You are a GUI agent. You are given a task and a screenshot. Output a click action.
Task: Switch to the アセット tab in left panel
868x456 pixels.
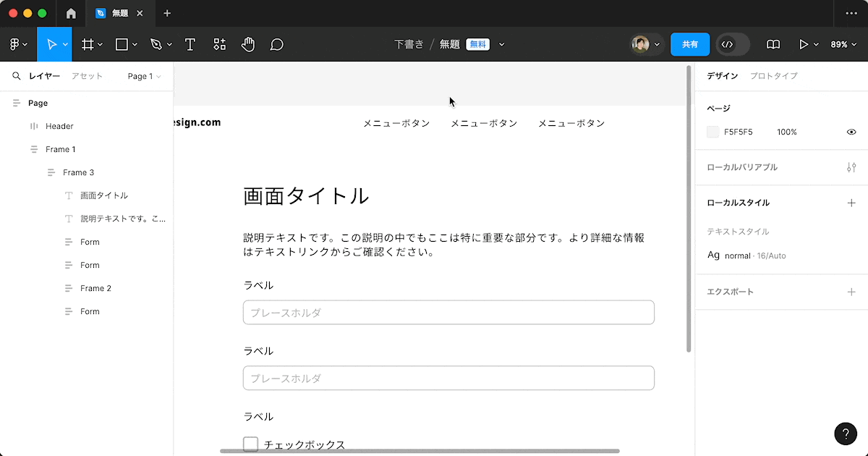click(x=87, y=75)
